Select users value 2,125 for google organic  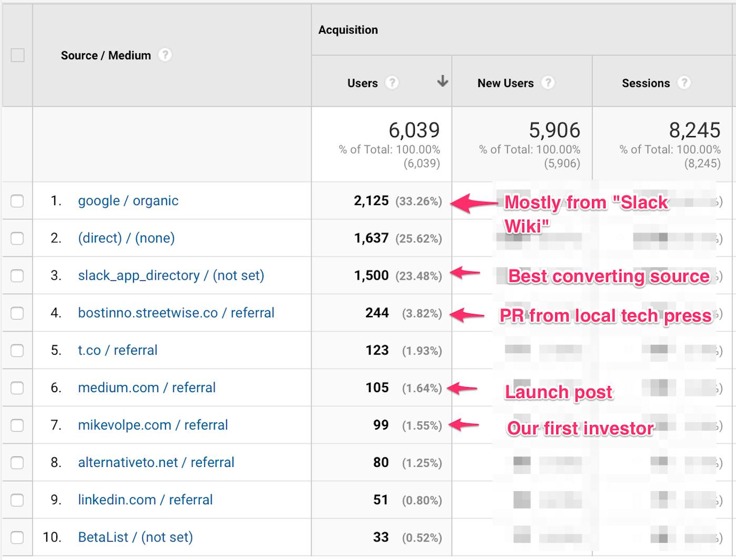click(x=371, y=201)
